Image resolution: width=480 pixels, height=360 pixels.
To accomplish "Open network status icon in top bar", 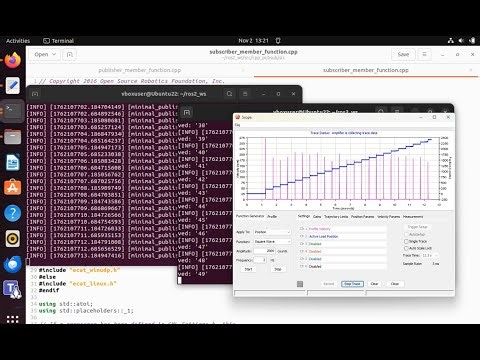I will click(x=451, y=41).
